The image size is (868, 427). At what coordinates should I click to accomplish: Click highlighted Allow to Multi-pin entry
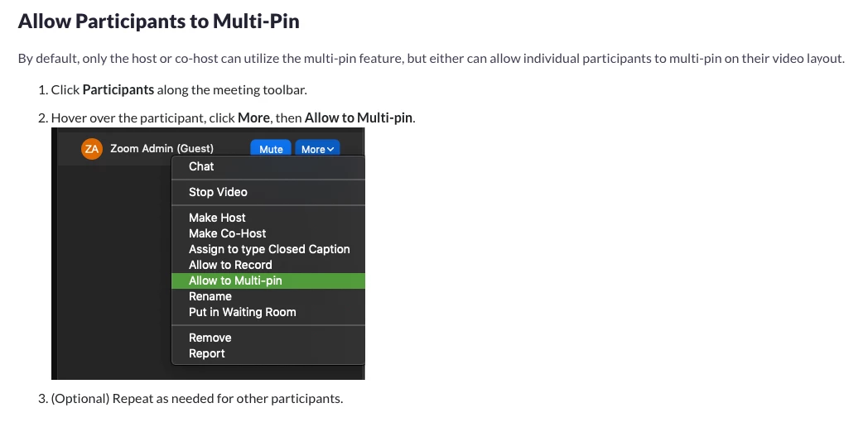point(268,281)
